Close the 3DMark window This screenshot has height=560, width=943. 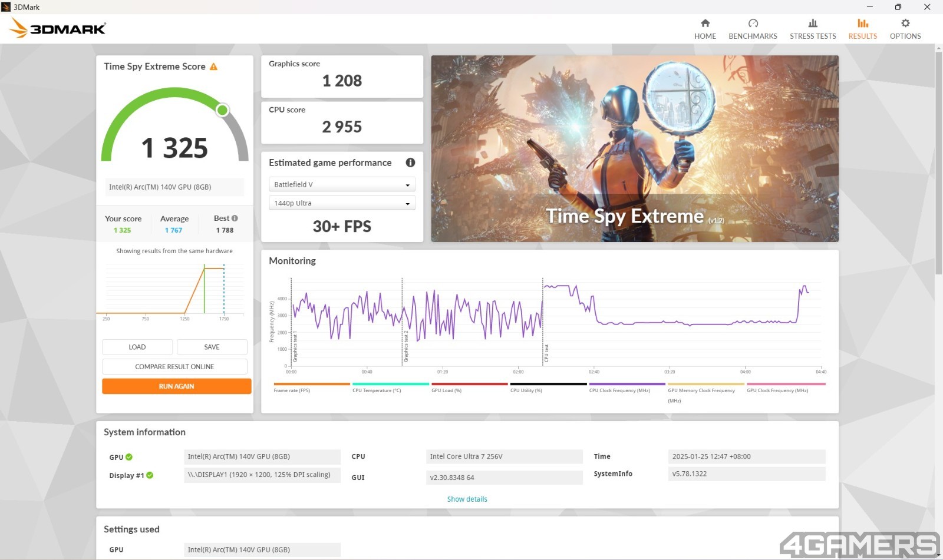927,7
